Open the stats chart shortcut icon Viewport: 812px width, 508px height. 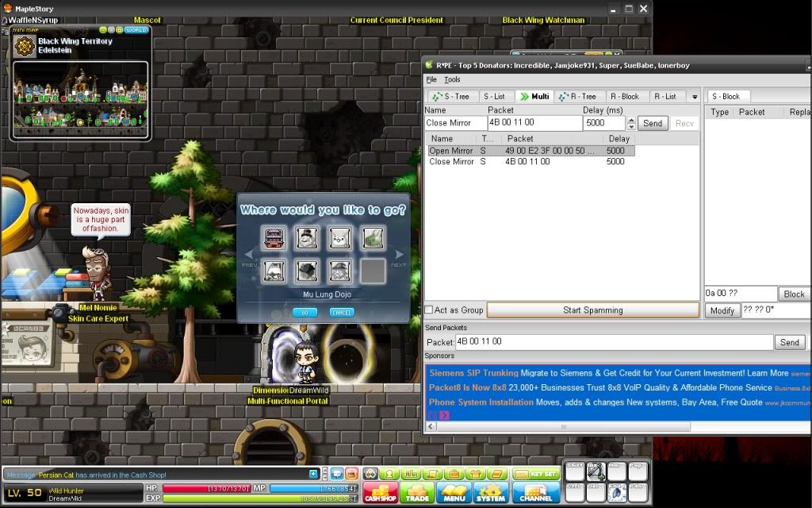coord(411,474)
